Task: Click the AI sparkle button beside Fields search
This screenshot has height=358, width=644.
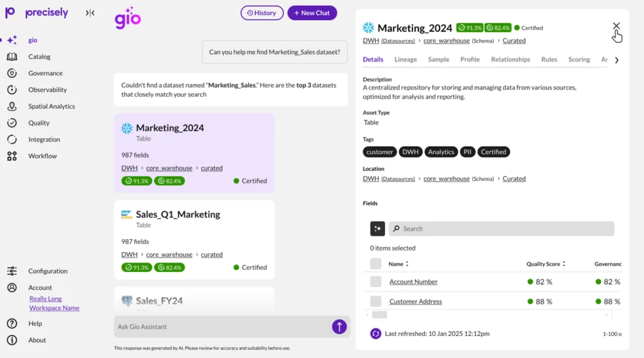Action: (x=377, y=229)
